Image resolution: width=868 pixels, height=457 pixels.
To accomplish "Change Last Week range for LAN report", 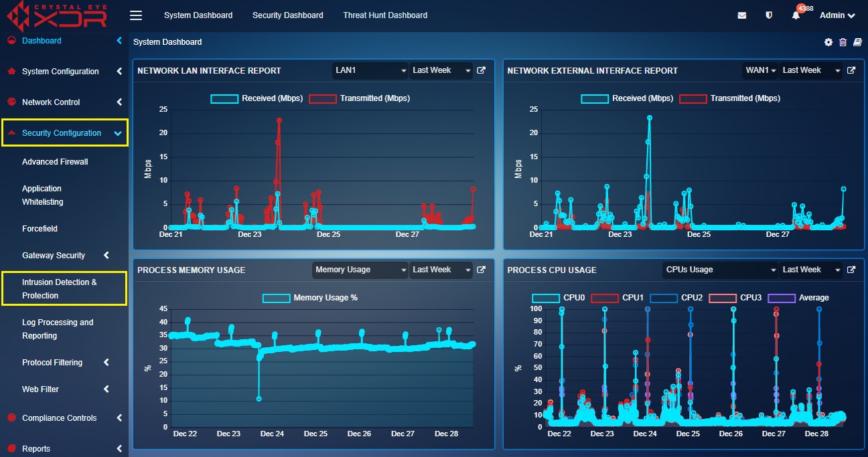I will coord(441,70).
